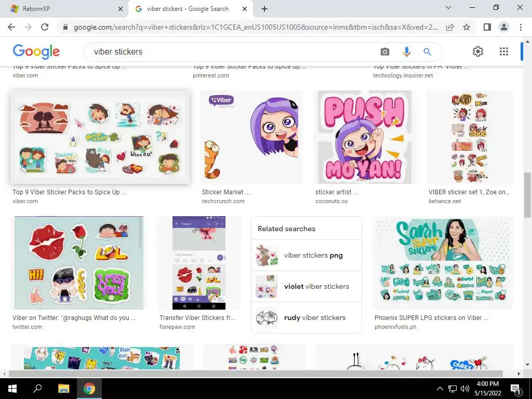The width and height of the screenshot is (532, 399).
Task: Show hidden system tray icons
Action: (440, 389)
